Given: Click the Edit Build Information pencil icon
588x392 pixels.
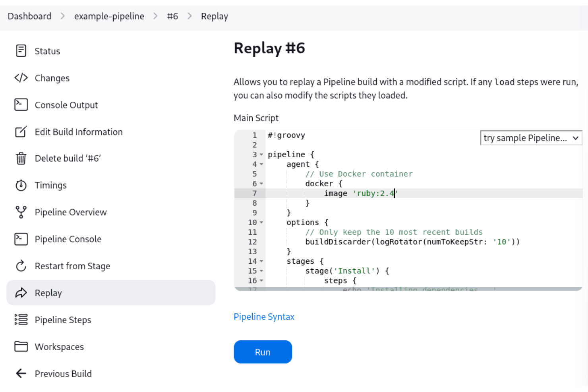Looking at the screenshot, I should [21, 131].
